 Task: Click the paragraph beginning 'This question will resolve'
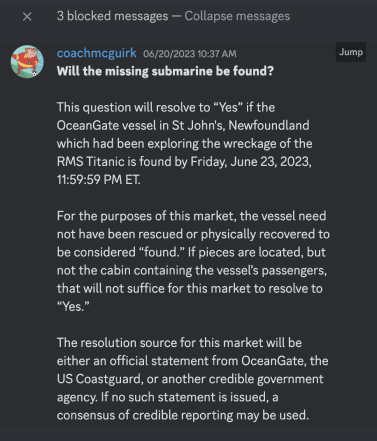click(x=184, y=143)
